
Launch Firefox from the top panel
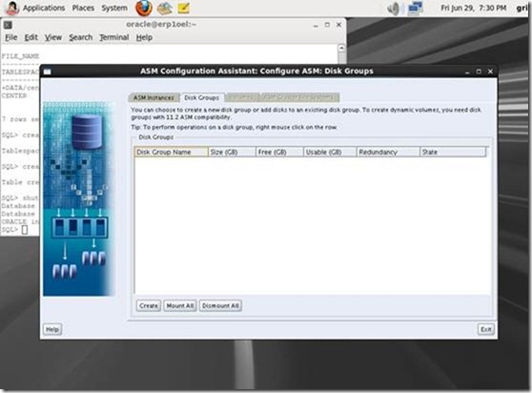[x=144, y=9]
